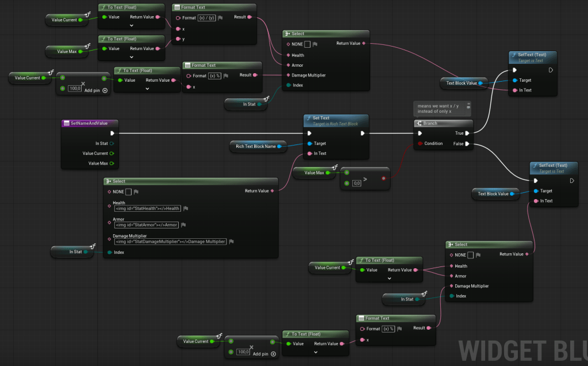This screenshot has width=588, height=366.
Task: Click the Branch node's False execution pin
Action: (x=467, y=144)
